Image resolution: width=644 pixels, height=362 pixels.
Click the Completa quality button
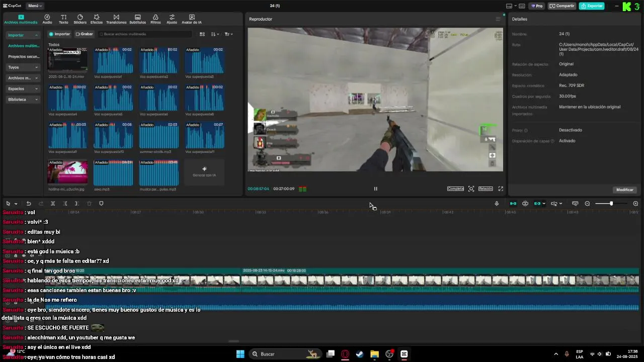pos(455,189)
